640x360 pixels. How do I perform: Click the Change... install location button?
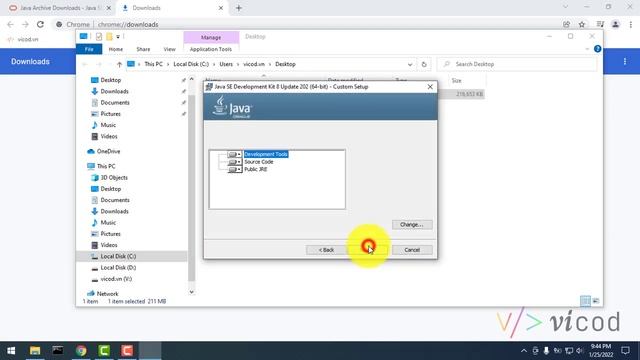tap(412, 224)
